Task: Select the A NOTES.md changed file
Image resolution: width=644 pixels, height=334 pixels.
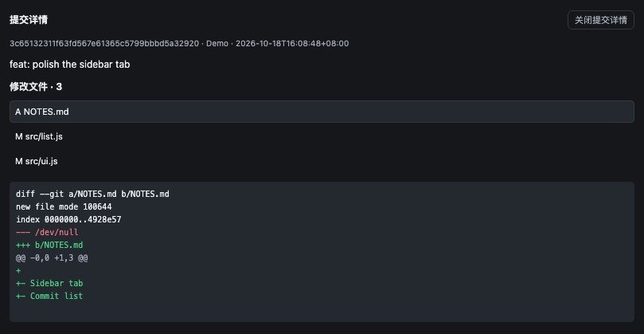Action: 322,112
